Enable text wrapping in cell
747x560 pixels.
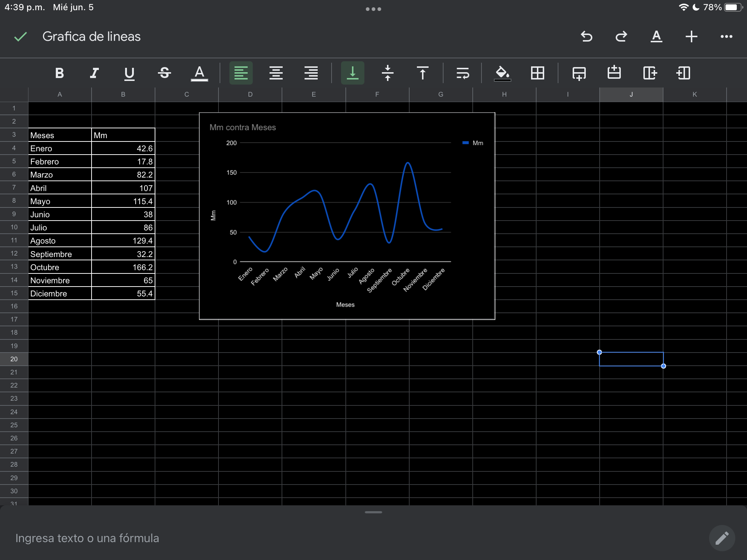[x=462, y=73]
